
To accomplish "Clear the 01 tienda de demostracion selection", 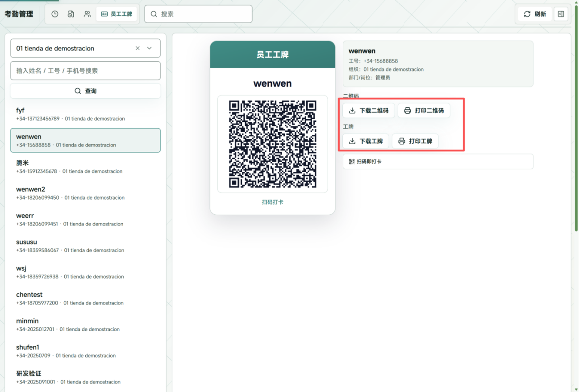I will point(137,48).
